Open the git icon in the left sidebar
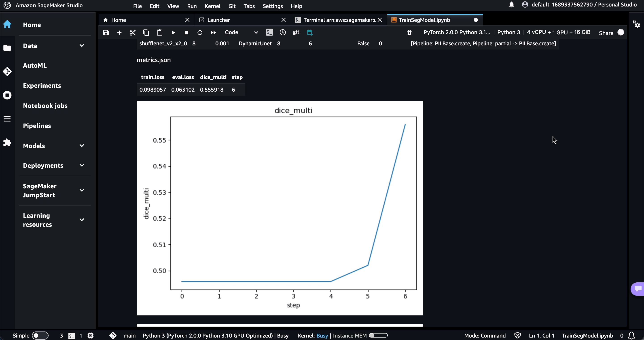This screenshot has width=644, height=340. (x=7, y=71)
